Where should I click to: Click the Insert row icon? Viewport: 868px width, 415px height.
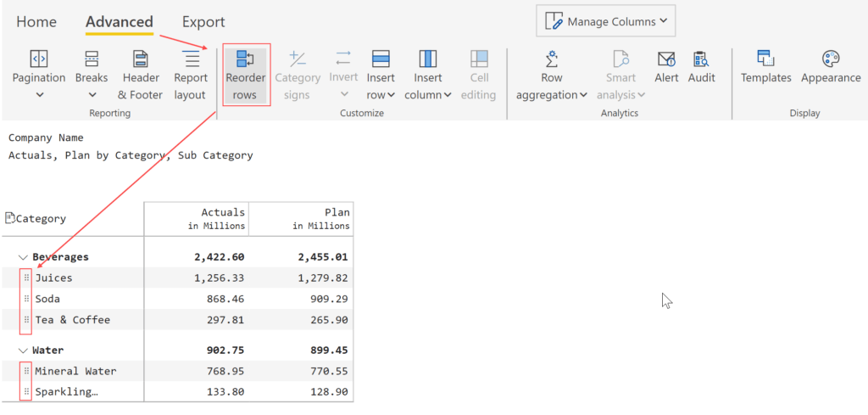click(x=381, y=59)
